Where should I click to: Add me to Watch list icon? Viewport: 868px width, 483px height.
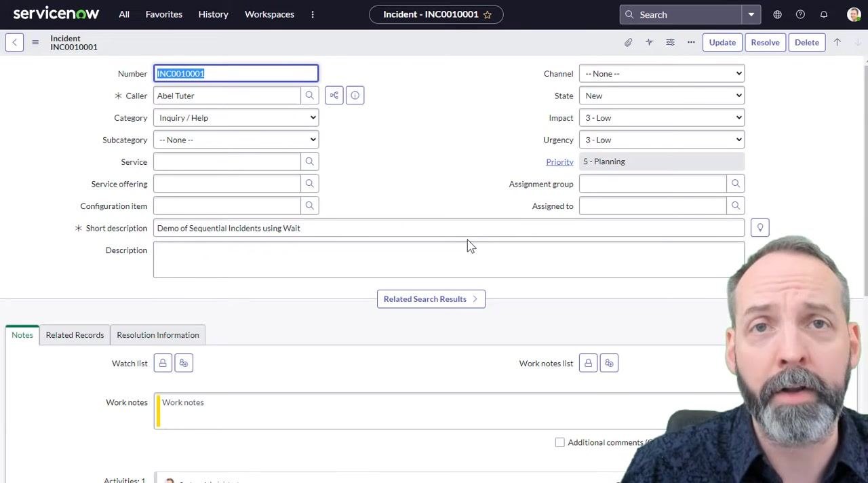point(183,364)
